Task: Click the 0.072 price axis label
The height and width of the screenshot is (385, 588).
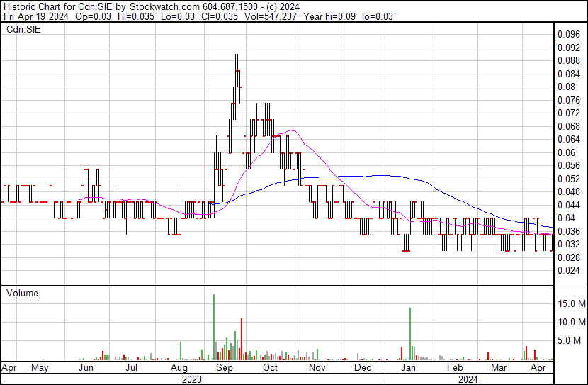Action: (569, 113)
